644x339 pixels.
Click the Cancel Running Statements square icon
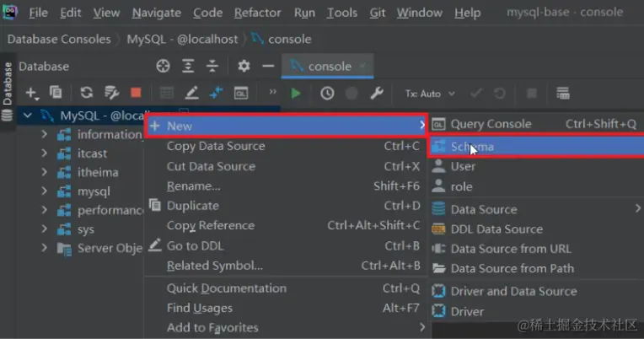pyautogui.click(x=532, y=94)
